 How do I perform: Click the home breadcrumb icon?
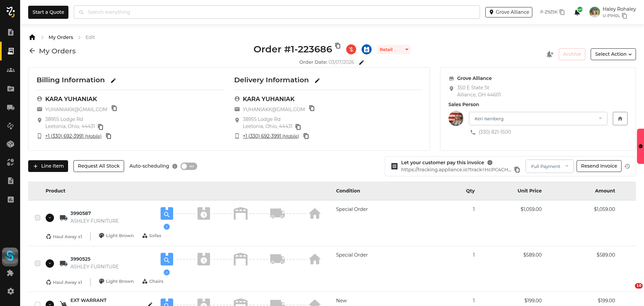tap(32, 37)
